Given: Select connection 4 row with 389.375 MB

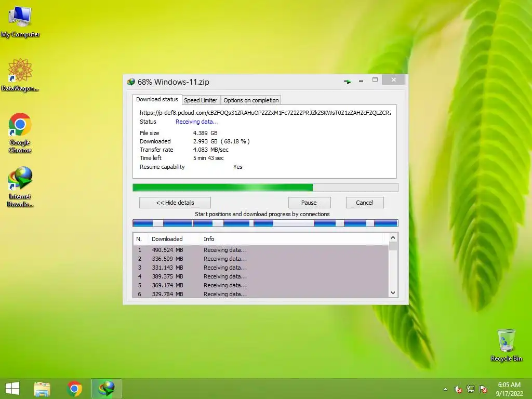Looking at the screenshot, I should (x=261, y=276).
